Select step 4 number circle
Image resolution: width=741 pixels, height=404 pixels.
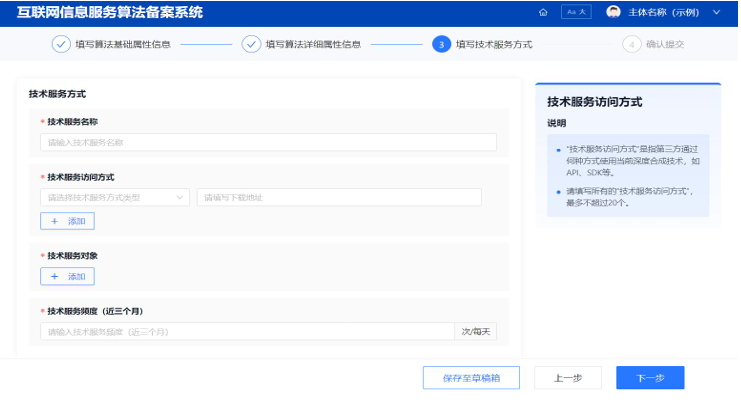coord(632,44)
